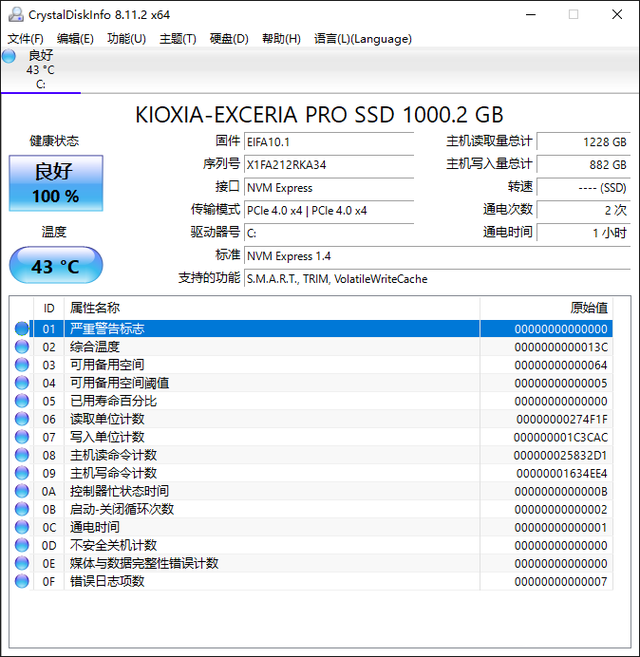Click status orb for attribute 07 row
The width and height of the screenshot is (640, 657).
pyautogui.click(x=22, y=437)
